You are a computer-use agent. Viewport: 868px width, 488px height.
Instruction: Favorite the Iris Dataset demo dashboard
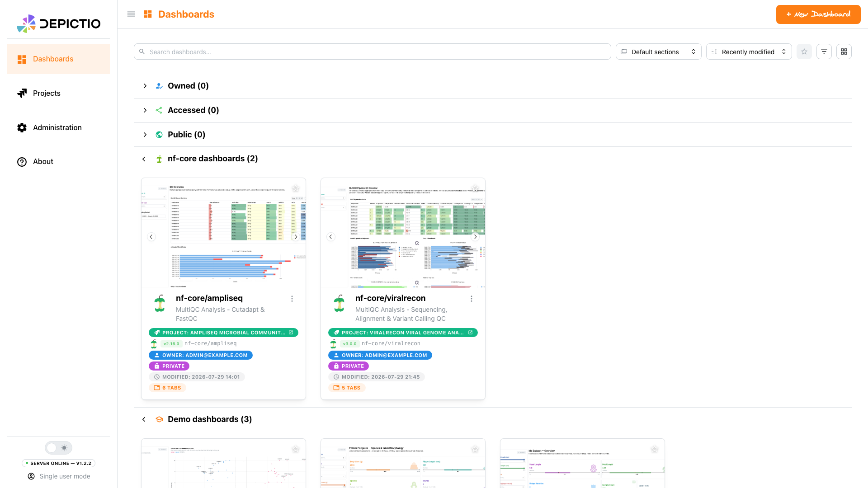pos(655,449)
